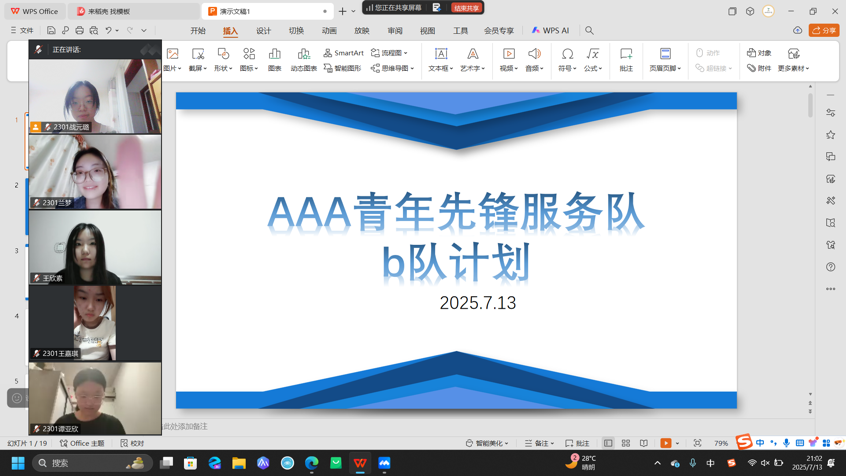Click the 附件 attachment icon

coord(759,69)
